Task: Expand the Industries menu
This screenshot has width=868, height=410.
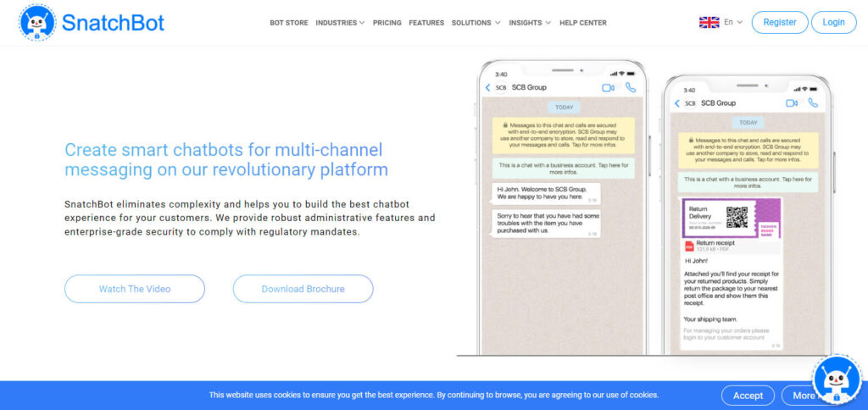Action: 340,23
